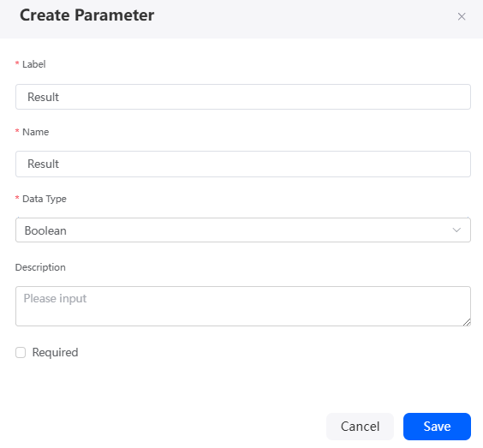Close the Create Parameter dialog
Screen dimensions: 483x448
pyautogui.click(x=461, y=16)
